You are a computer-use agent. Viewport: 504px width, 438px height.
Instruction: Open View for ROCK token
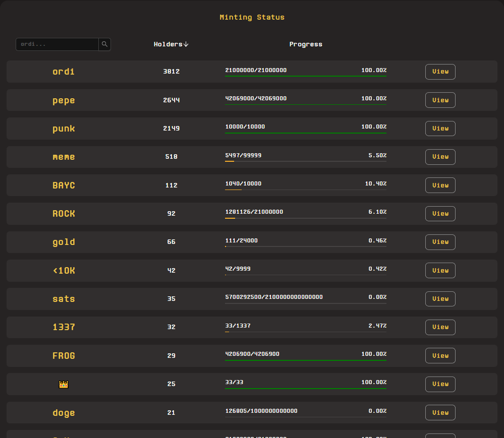[x=440, y=214]
